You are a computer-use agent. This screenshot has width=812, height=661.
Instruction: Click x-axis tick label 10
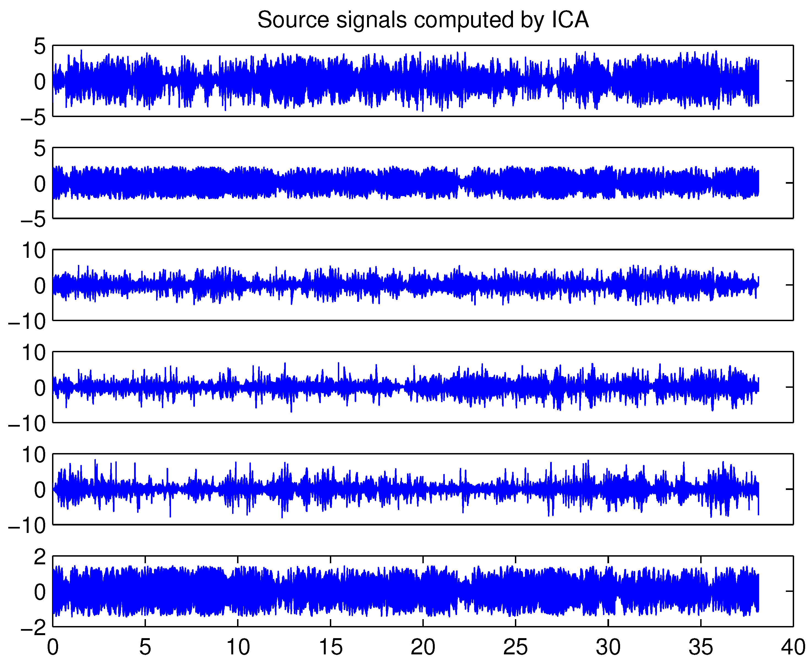point(238,647)
